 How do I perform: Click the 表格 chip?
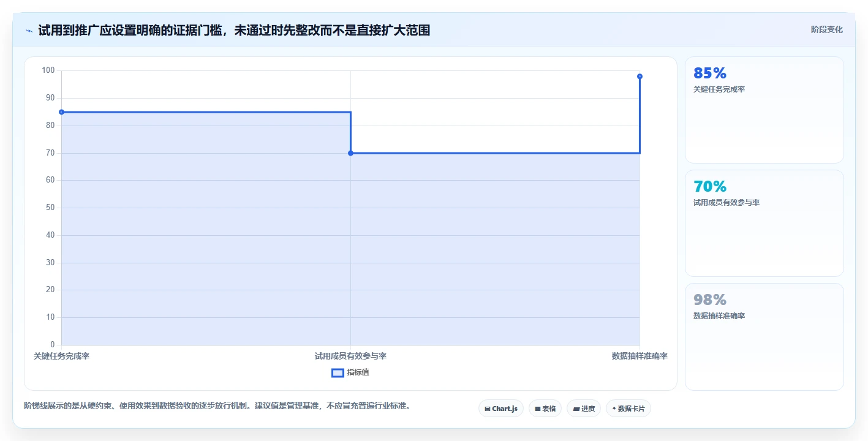point(545,409)
